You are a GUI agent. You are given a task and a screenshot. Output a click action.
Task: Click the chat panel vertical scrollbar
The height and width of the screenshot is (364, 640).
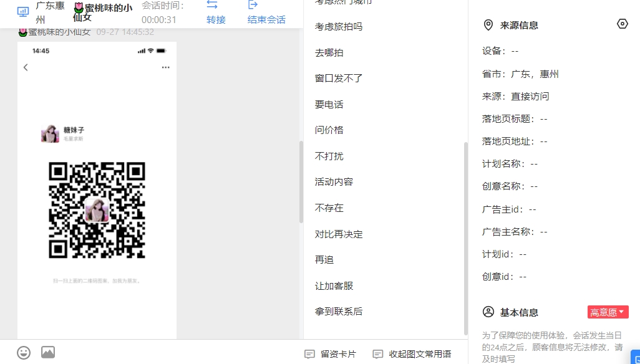[x=301, y=182]
